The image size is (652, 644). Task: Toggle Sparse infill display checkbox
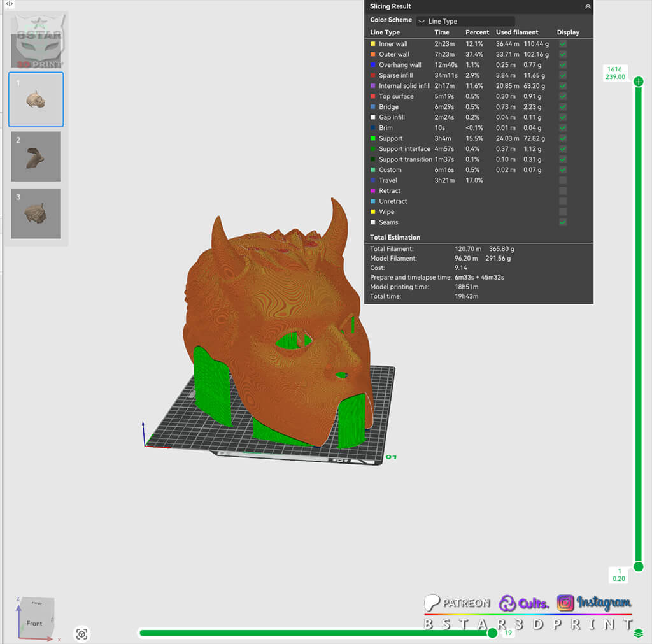563,75
